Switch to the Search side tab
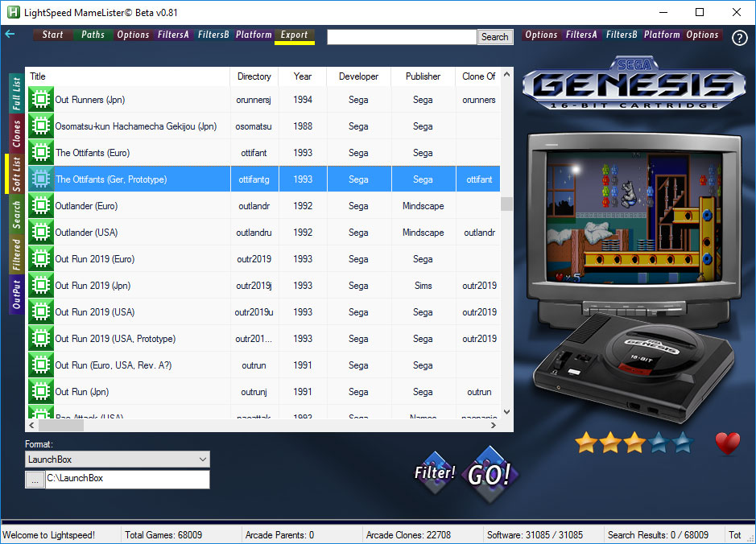Image resolution: width=756 pixels, height=544 pixels. click(x=16, y=214)
